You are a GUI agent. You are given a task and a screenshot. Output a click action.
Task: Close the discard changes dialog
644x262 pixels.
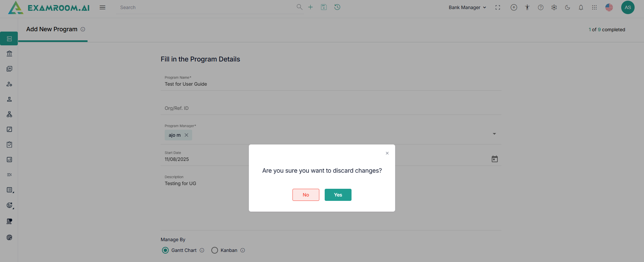click(x=387, y=153)
